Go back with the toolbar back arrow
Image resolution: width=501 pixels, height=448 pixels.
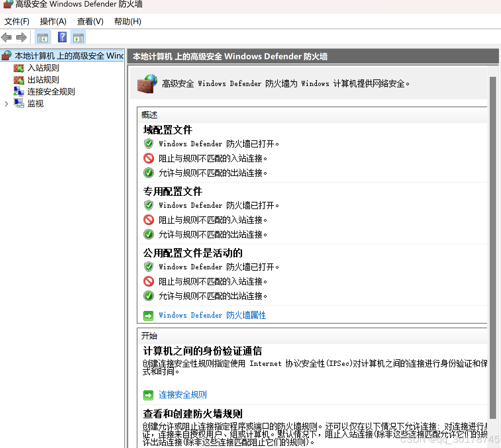click(7, 37)
